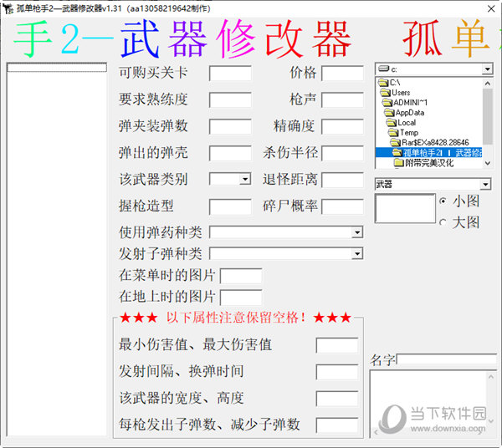502x448 pixels.
Task: Open the 武器 category dropdown
Action: click(x=485, y=184)
